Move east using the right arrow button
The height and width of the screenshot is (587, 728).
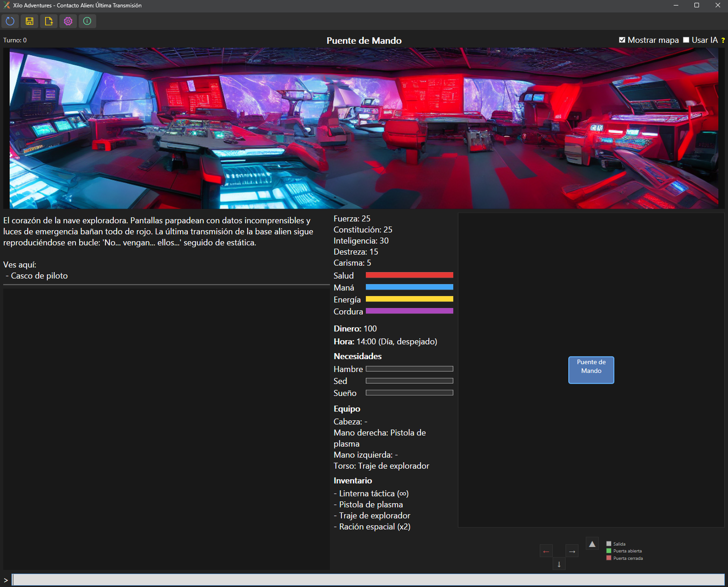[572, 551]
